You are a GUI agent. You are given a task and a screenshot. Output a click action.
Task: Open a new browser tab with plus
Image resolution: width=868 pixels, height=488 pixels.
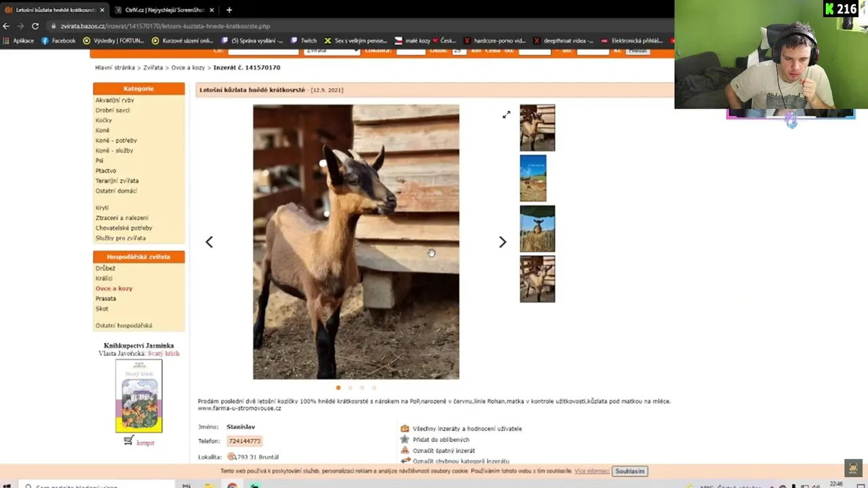[229, 10]
